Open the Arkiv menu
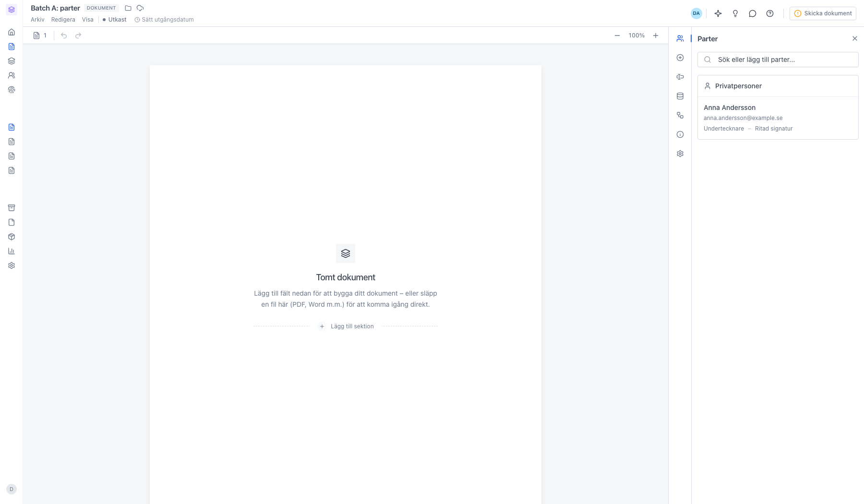This screenshot has width=864, height=504. point(37,20)
